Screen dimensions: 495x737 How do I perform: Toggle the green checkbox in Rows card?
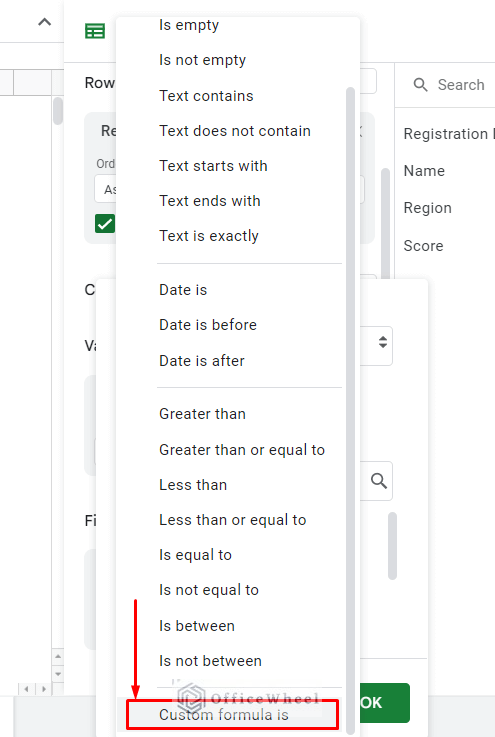[x=105, y=224]
